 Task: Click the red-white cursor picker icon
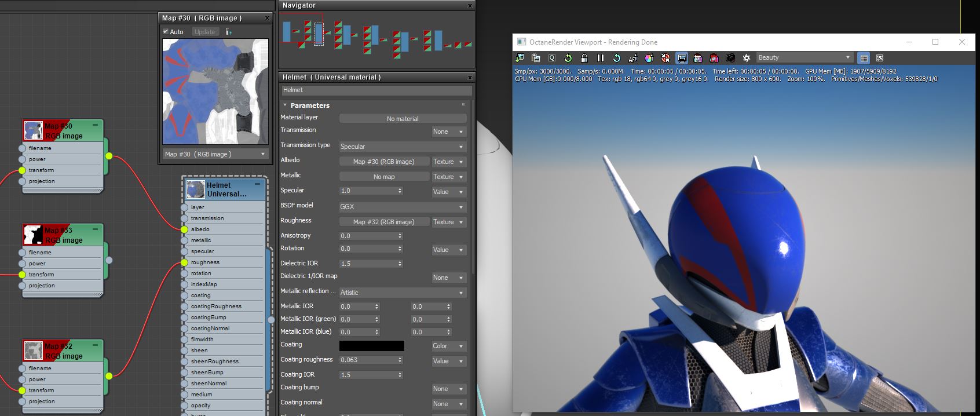[665, 58]
